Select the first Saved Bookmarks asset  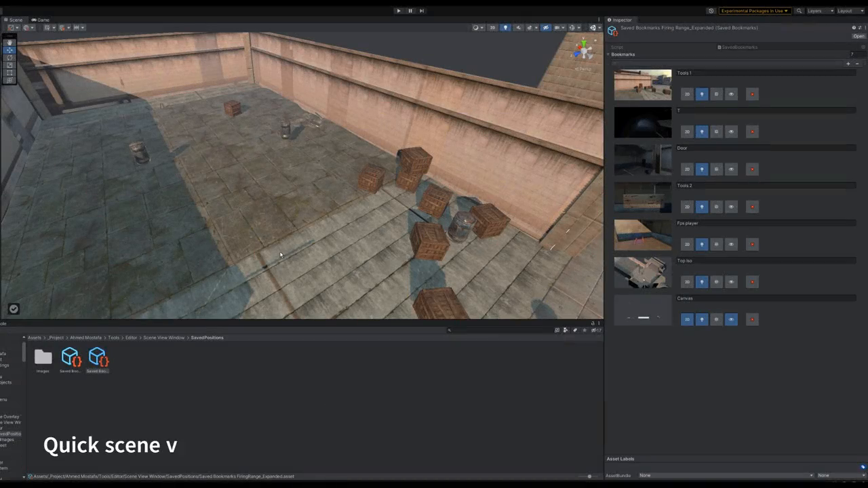(x=71, y=360)
